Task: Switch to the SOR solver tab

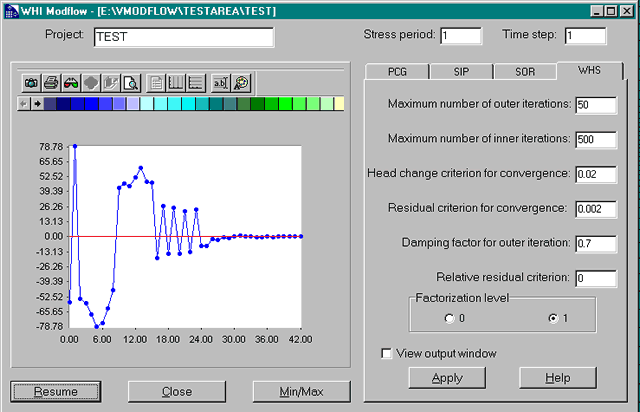Action: pyautogui.click(x=525, y=72)
